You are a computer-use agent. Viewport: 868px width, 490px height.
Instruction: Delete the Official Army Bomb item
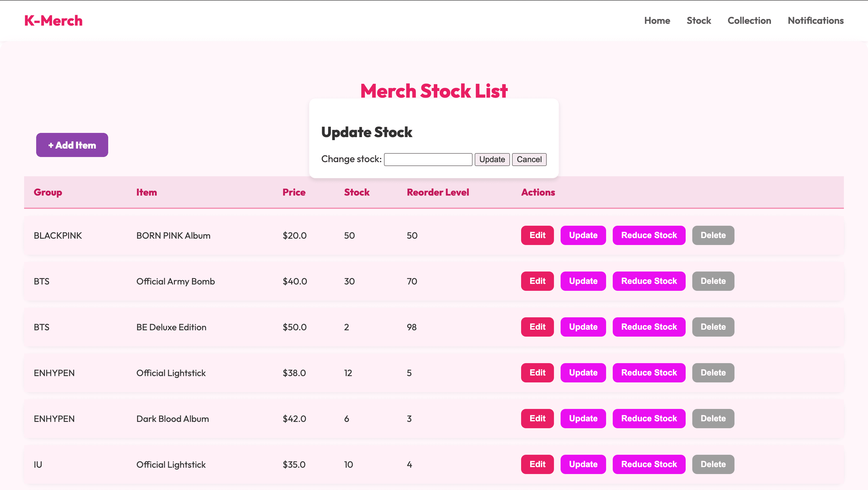click(713, 281)
